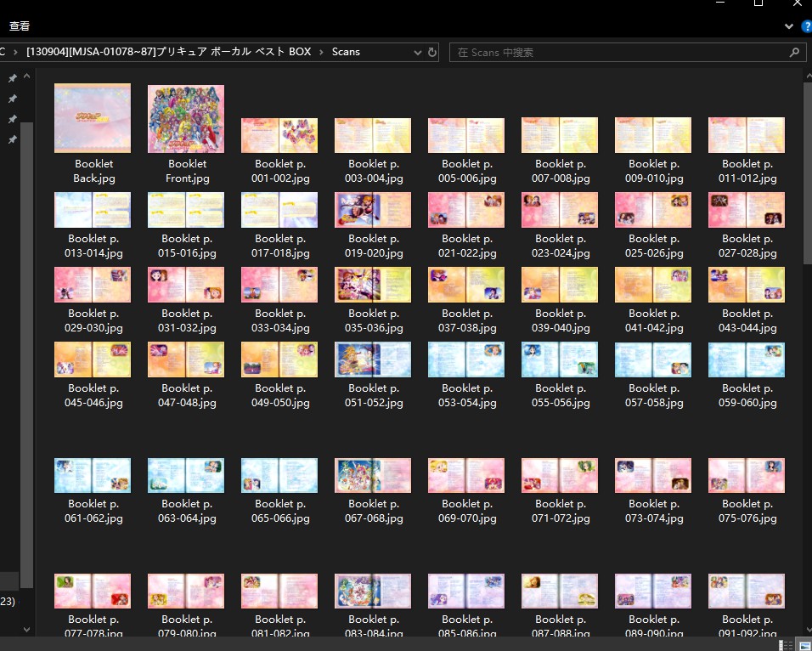Click the file name Booklet p. 015-016.jpg

point(187,246)
